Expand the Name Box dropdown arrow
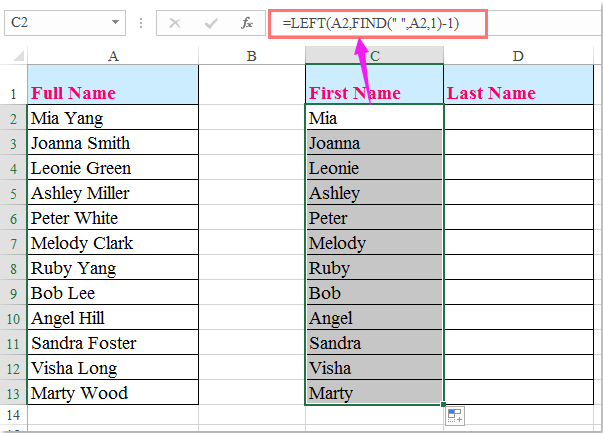 [x=118, y=21]
